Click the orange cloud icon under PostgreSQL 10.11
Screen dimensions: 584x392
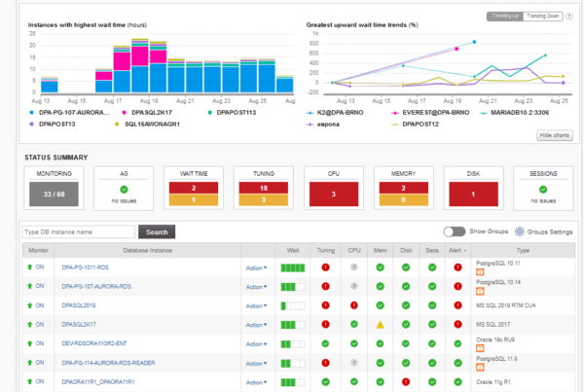click(x=480, y=272)
